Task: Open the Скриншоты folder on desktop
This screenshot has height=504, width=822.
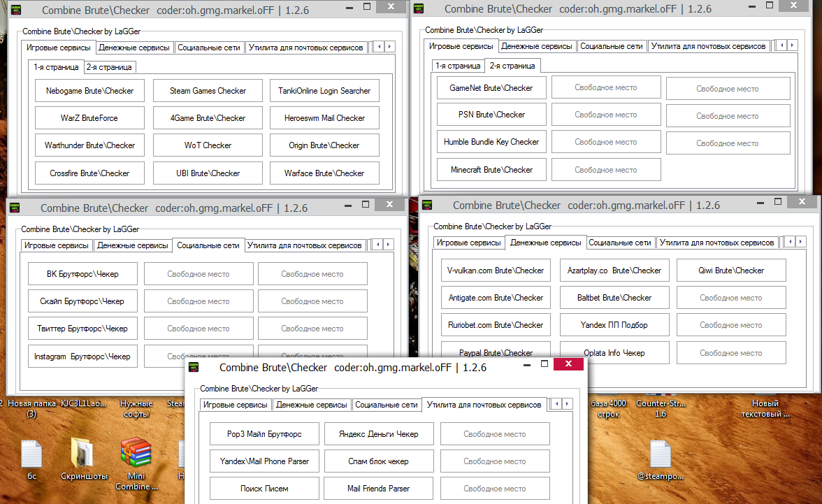Action: click(82, 452)
